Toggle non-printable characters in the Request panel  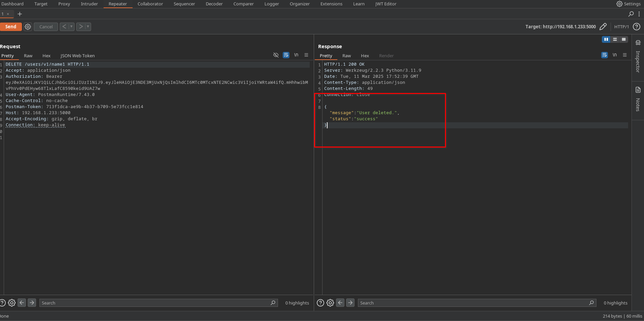pyautogui.click(x=296, y=55)
